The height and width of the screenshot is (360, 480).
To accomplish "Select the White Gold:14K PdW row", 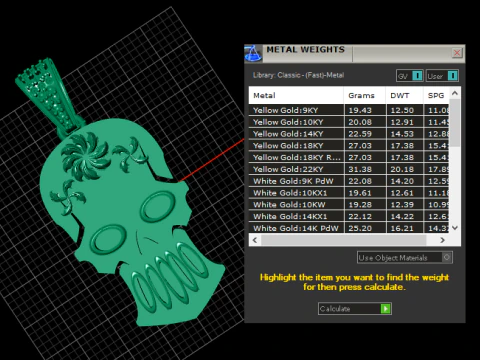I will point(349,228).
